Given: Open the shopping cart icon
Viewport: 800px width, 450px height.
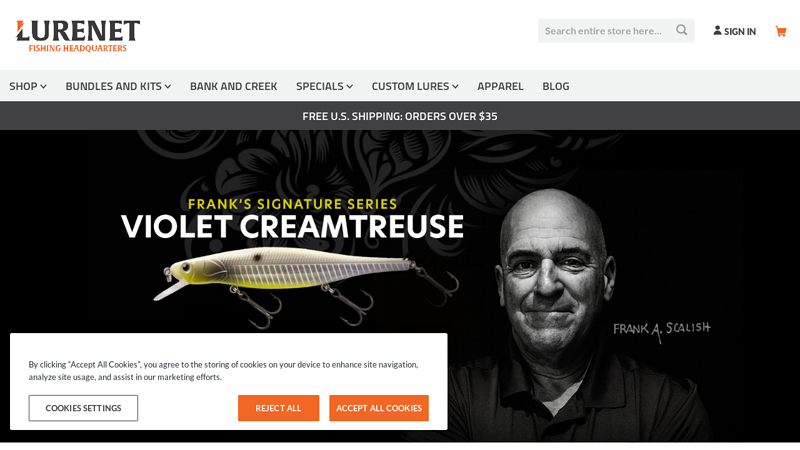Looking at the screenshot, I should coord(781,31).
